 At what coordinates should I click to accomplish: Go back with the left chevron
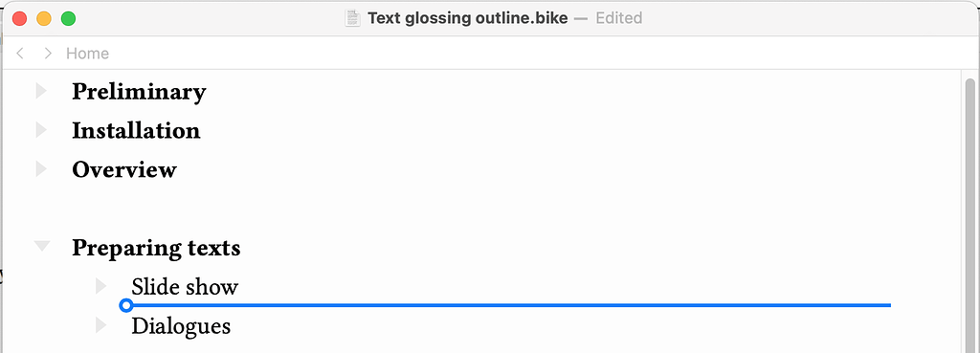[20, 54]
